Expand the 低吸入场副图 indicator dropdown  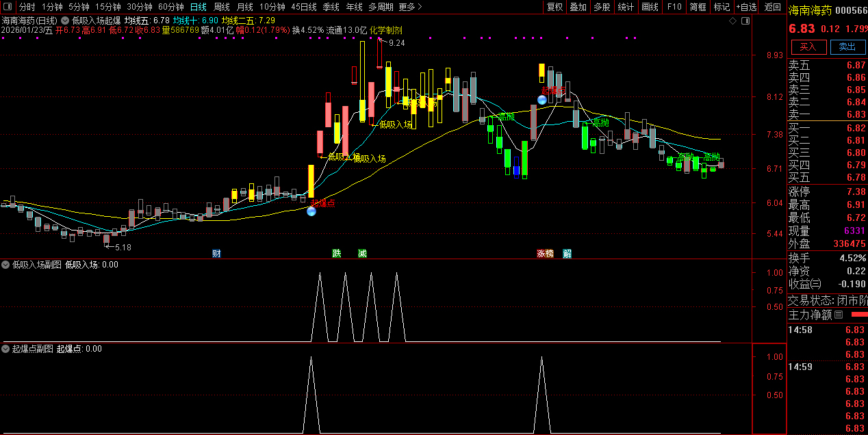coord(6,265)
